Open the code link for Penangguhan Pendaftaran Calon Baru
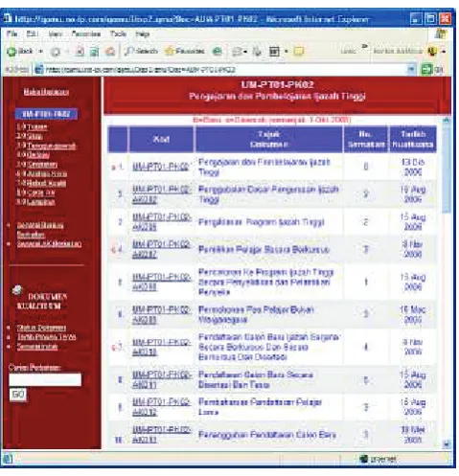459x476 pixels. [162, 435]
